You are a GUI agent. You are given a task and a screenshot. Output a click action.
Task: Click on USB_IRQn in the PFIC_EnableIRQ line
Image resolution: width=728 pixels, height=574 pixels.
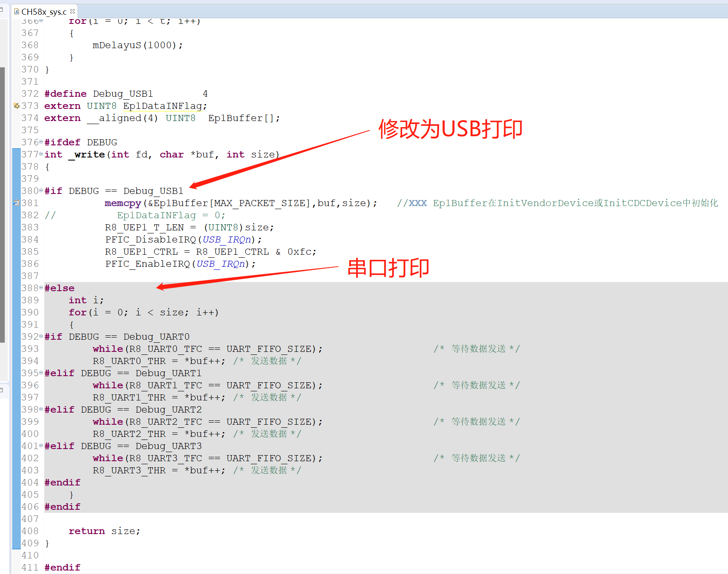tap(221, 264)
